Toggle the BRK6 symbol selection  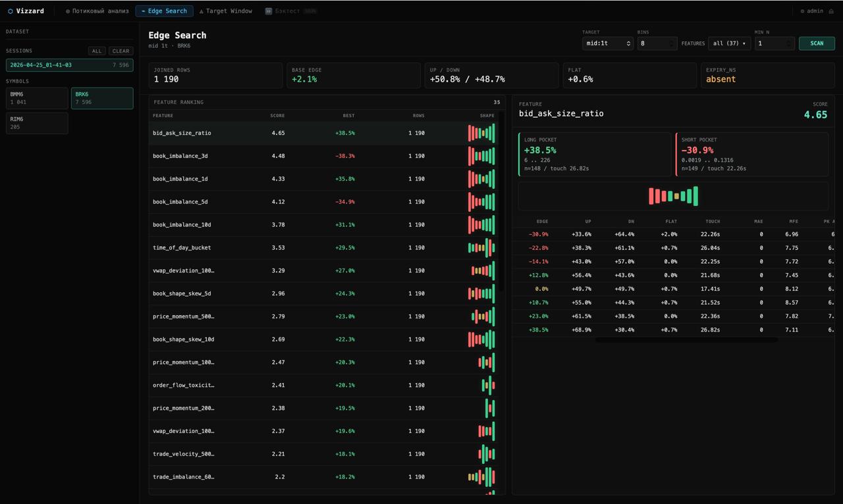[102, 98]
